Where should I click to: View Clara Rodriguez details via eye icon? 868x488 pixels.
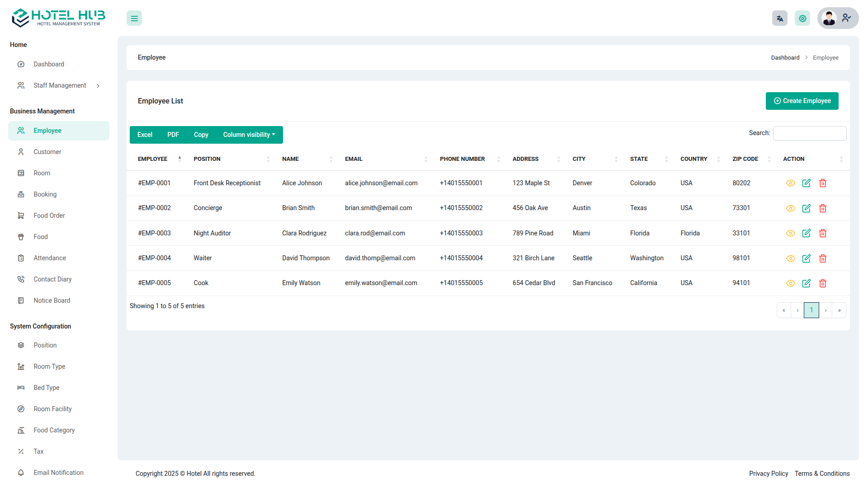tap(790, 233)
